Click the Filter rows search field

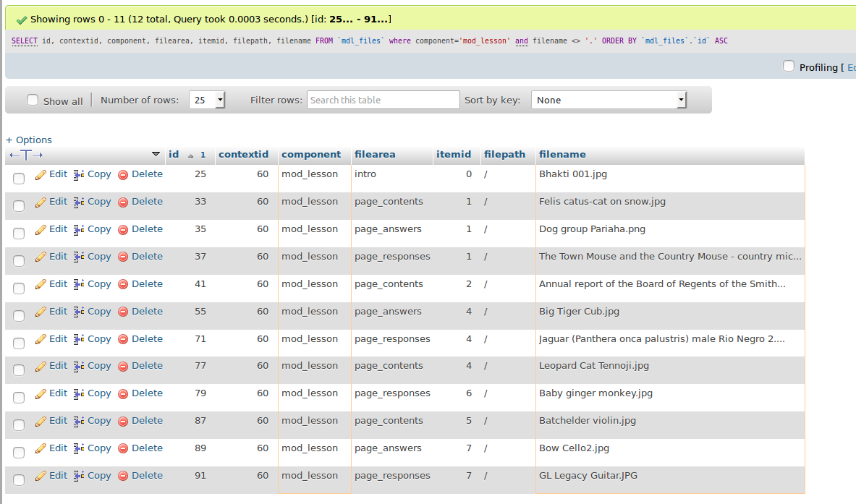tap(383, 100)
